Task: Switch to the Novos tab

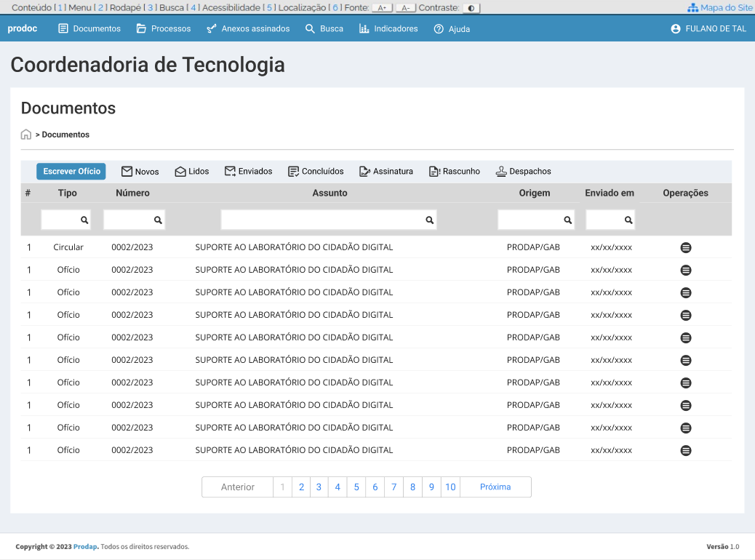Action: coord(140,171)
